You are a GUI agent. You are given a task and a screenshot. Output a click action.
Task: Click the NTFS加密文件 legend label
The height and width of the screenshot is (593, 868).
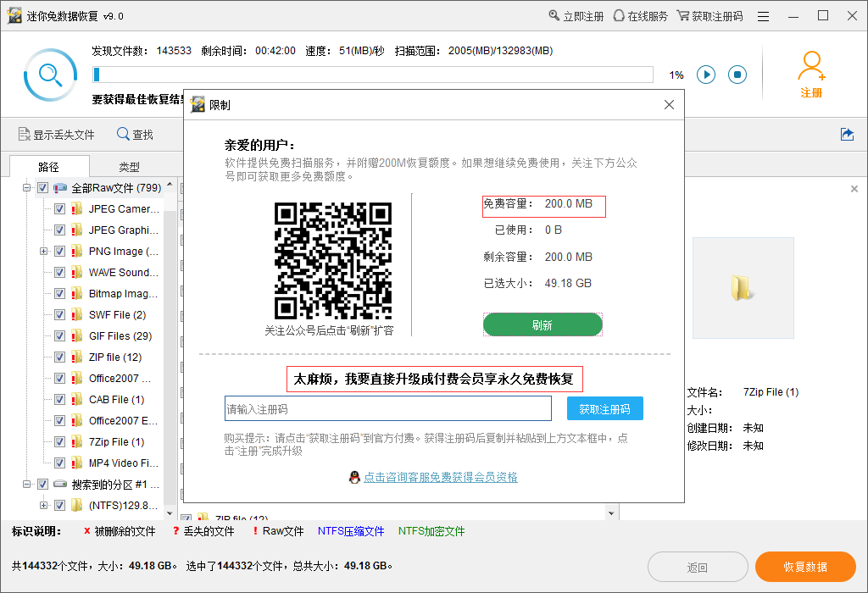point(431,531)
